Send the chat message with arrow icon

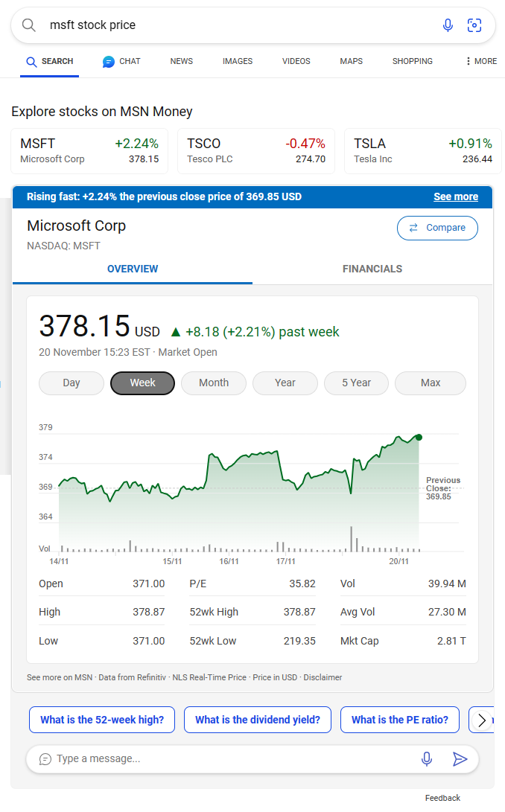tap(460, 758)
